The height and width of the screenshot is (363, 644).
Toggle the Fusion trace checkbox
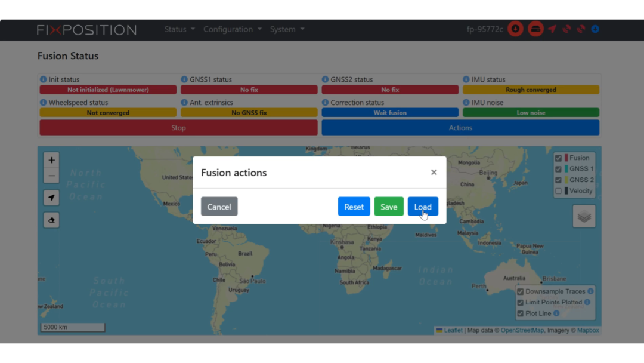(x=558, y=158)
